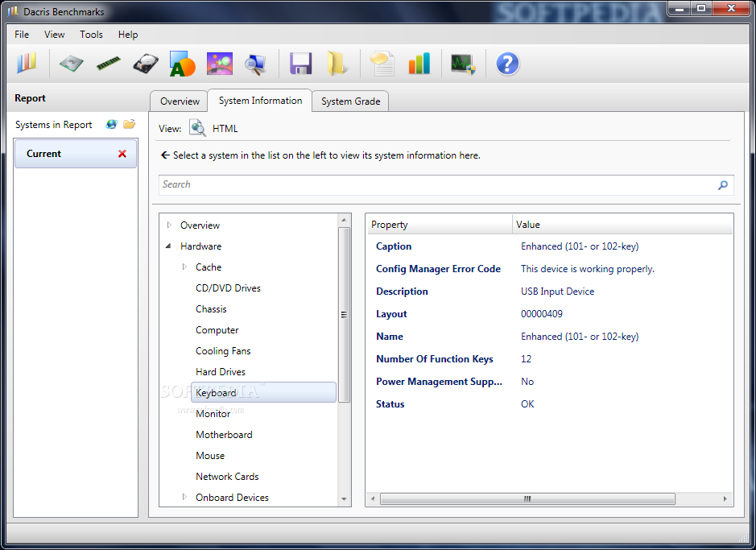Run the CPU benchmark chip icon
Viewport: 756px width, 550px height.
[x=72, y=63]
